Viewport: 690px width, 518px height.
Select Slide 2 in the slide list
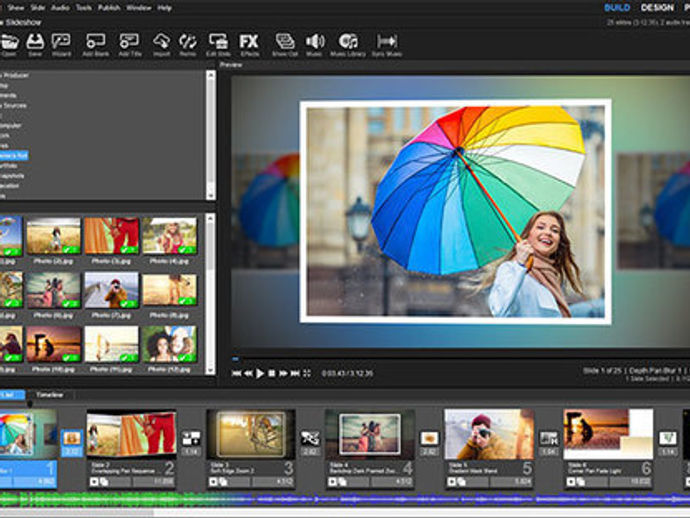[132, 449]
